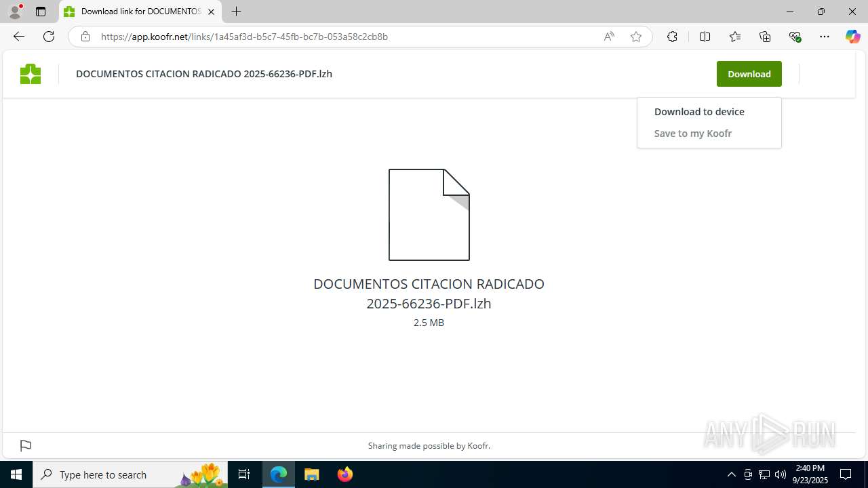Screen dimensions: 868x488
Task: Select the Download link for DOCUMENTOS tab
Action: coord(139,12)
